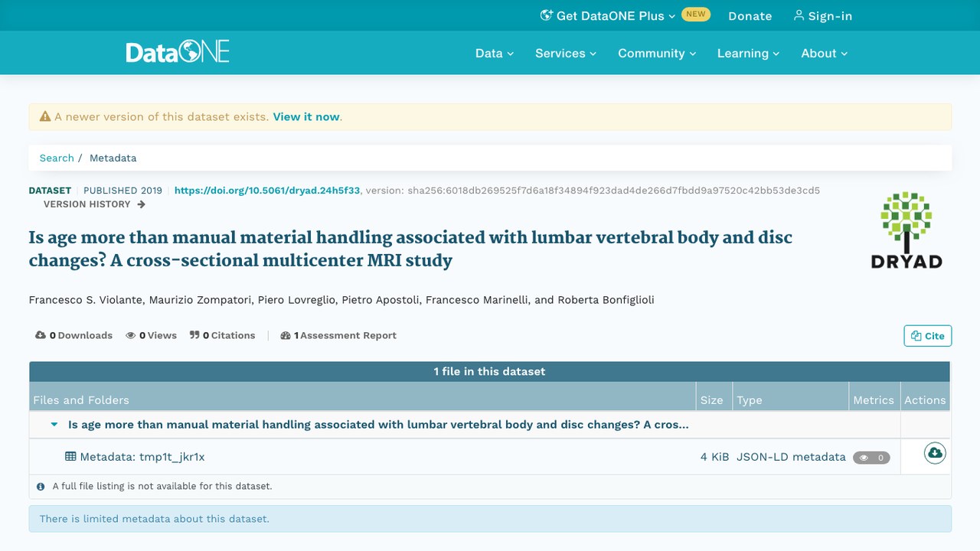Click the Dryad tree logo
The image size is (980, 551).
coord(906,230)
